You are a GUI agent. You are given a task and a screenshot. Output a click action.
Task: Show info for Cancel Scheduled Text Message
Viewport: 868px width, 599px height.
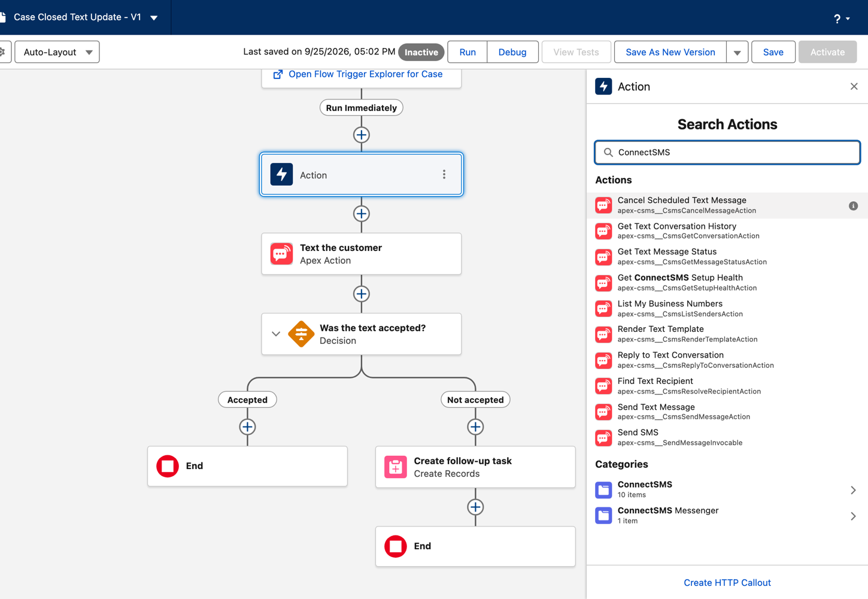853,206
